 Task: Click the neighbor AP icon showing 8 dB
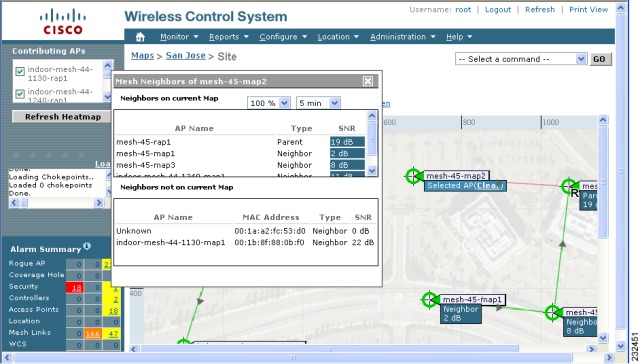pos(552,313)
